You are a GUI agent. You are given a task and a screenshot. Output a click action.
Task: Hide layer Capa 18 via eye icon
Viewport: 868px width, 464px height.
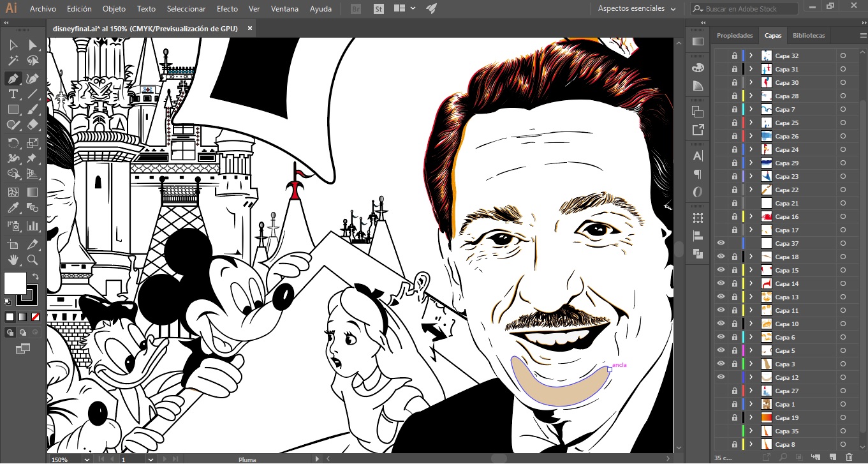721,257
